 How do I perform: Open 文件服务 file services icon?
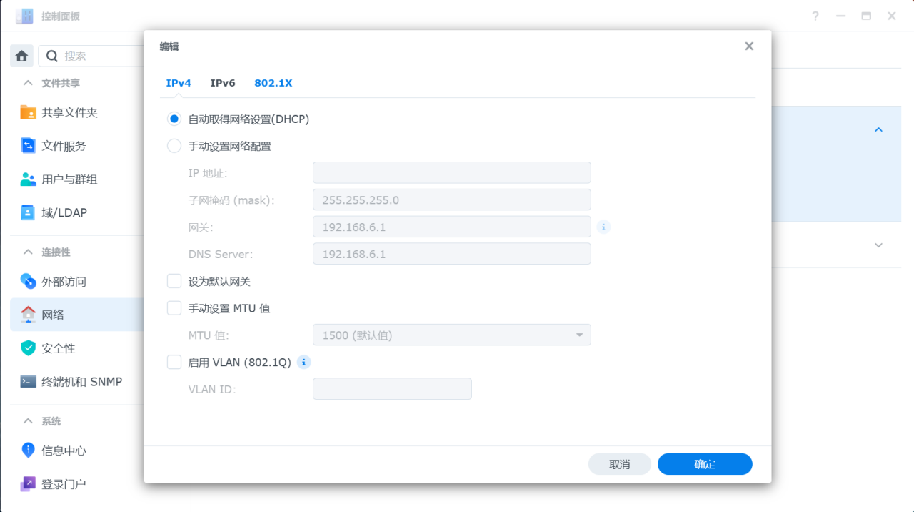coord(28,146)
